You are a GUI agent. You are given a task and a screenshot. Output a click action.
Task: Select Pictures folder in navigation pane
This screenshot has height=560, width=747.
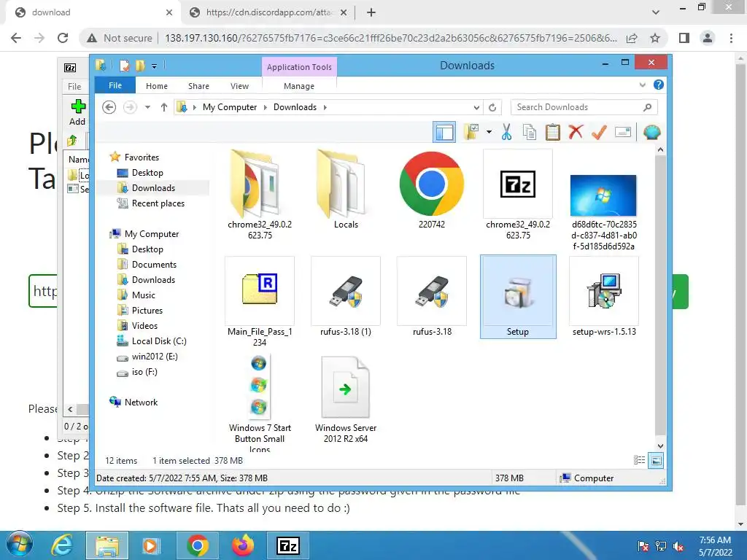[147, 311]
